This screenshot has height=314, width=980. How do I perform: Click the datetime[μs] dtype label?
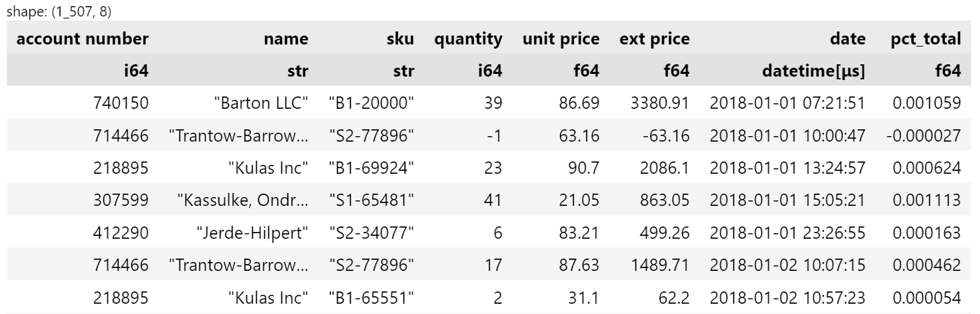(813, 70)
